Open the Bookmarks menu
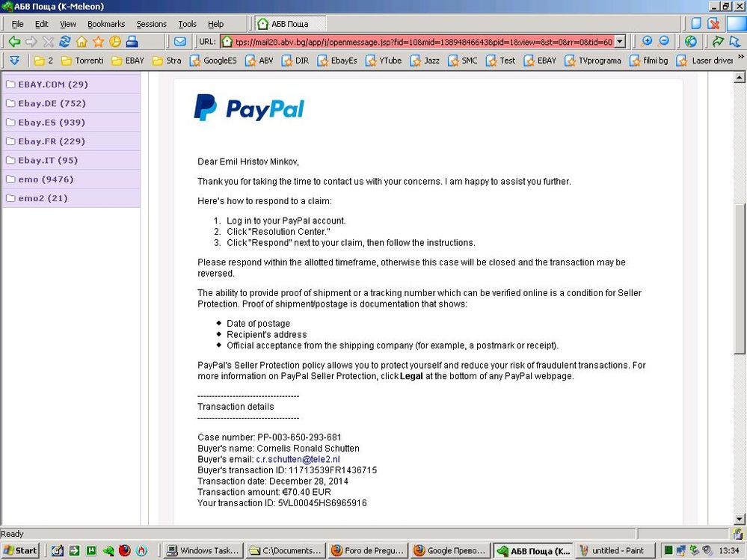747x560 pixels. point(106,24)
